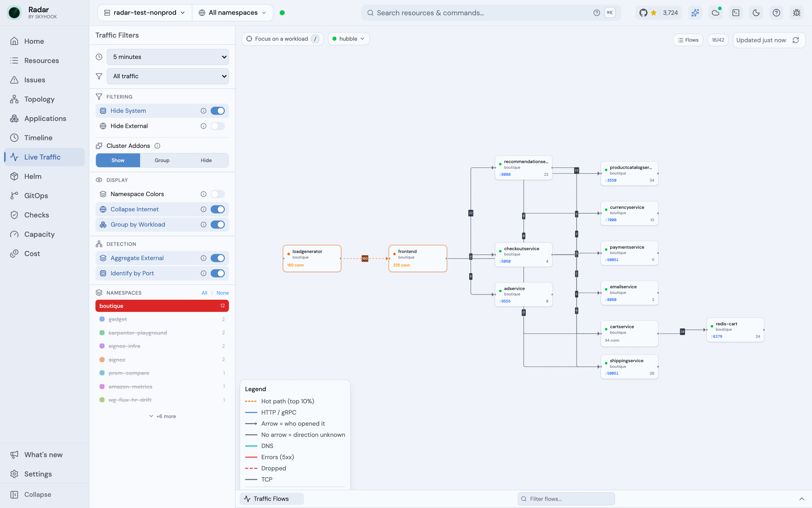The width and height of the screenshot is (812, 508).
Task: Select All namespaces link
Action: (x=204, y=293)
